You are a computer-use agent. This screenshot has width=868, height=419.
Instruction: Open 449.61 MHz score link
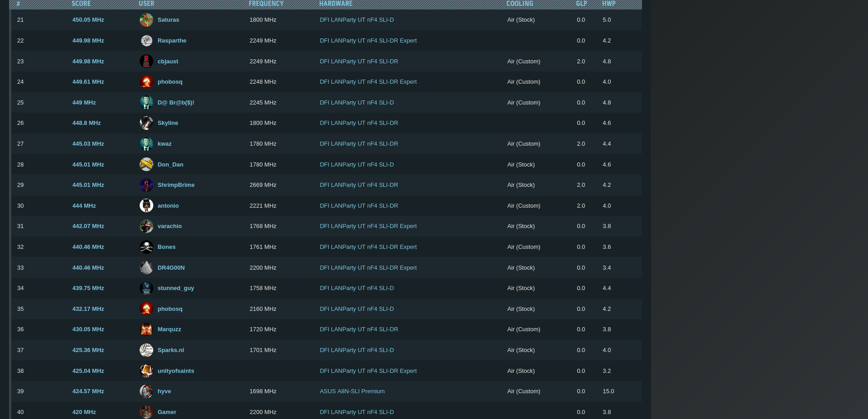(88, 82)
